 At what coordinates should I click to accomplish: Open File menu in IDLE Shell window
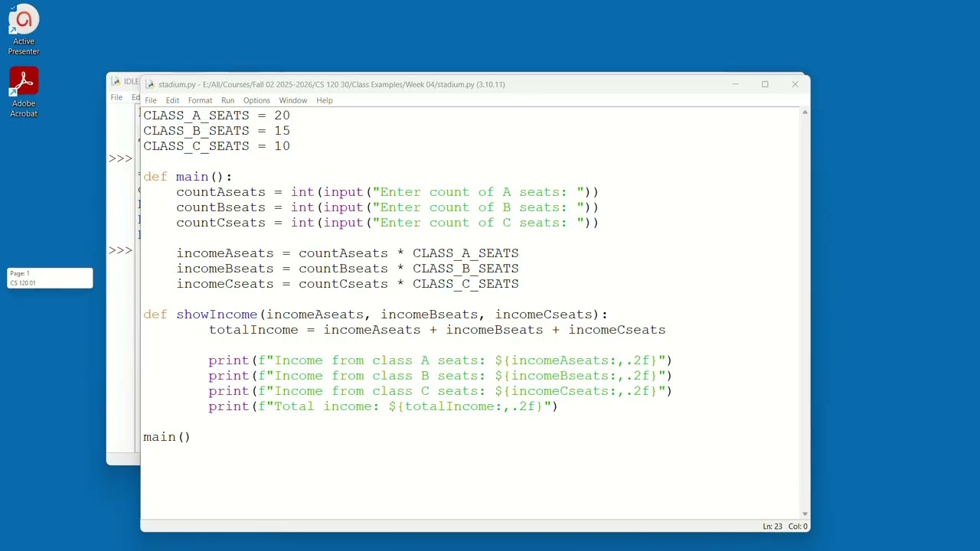tap(116, 97)
